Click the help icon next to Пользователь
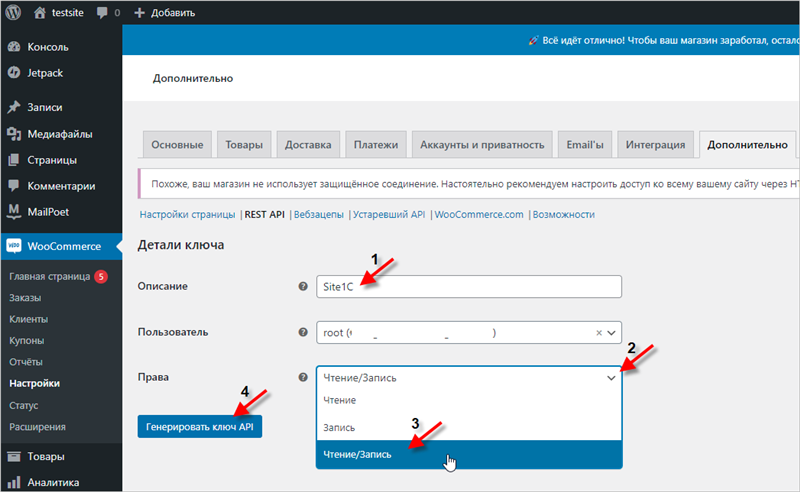 (x=303, y=333)
